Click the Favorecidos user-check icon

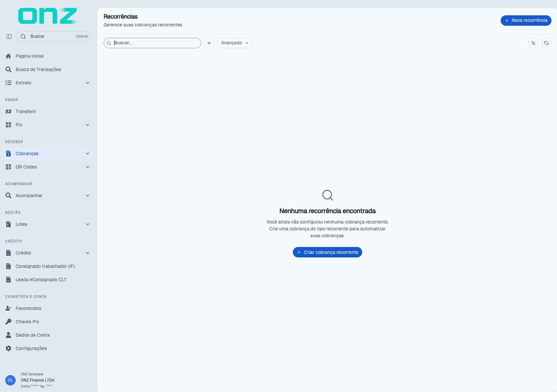[8, 308]
